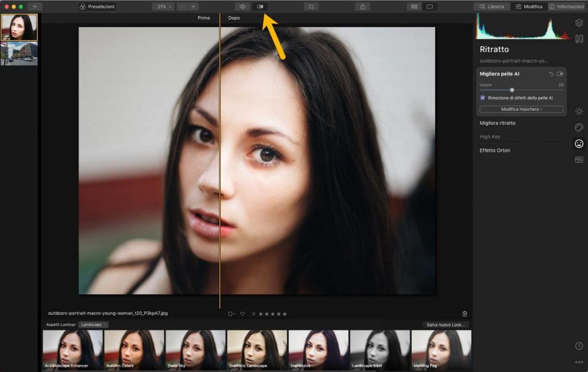Apply the AI Landscape Enhancer look
588x372 pixels.
point(72,350)
